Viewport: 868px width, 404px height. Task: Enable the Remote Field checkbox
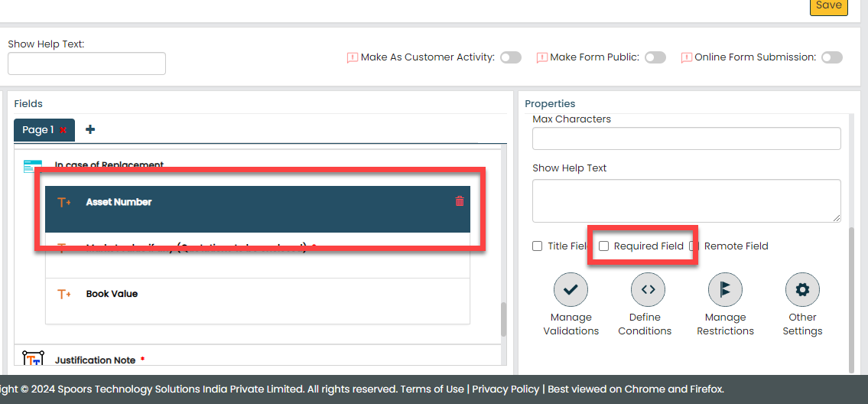(x=694, y=246)
